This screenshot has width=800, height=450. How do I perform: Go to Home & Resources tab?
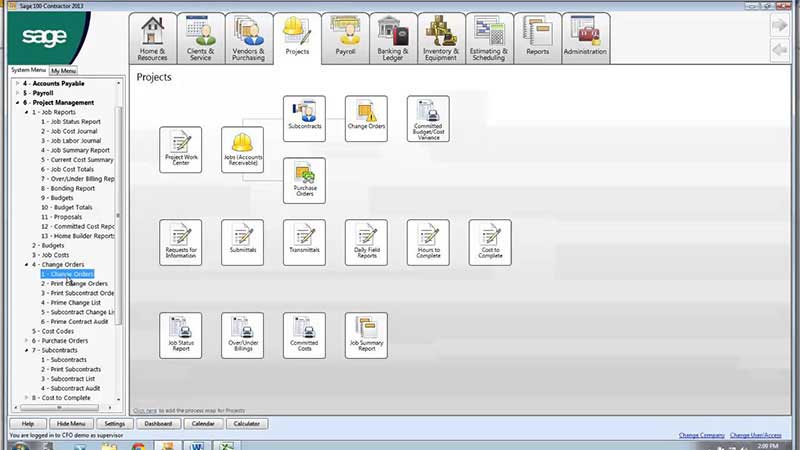[x=153, y=38]
